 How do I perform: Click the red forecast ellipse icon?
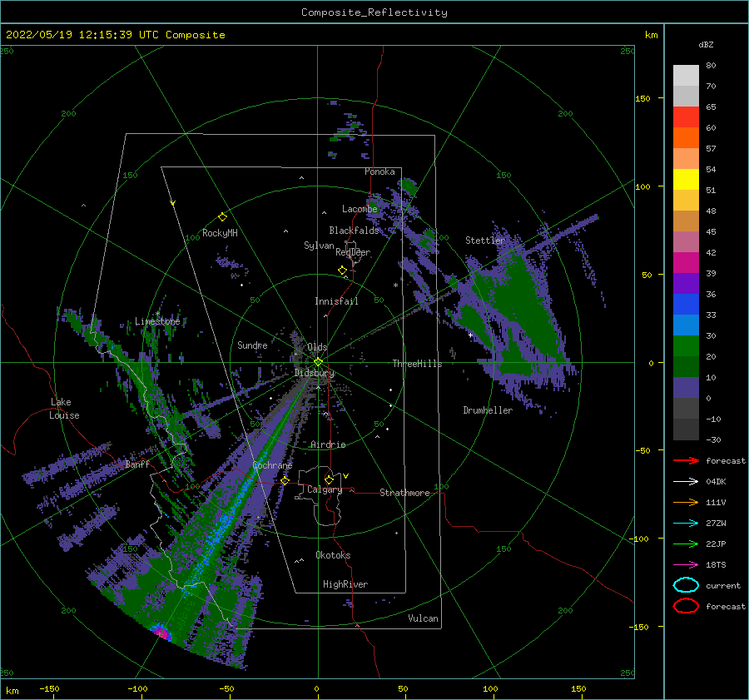[x=686, y=606]
